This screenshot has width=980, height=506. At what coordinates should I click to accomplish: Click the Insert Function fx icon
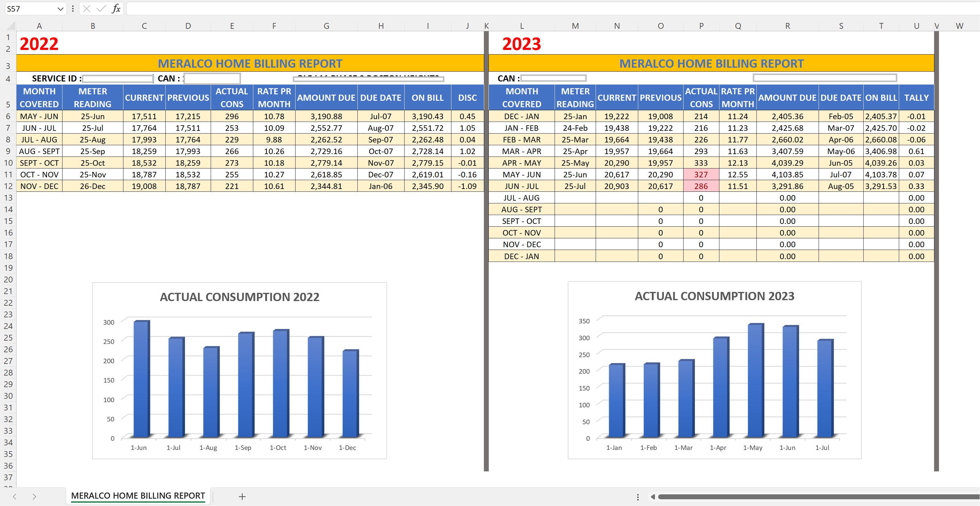pos(116,8)
